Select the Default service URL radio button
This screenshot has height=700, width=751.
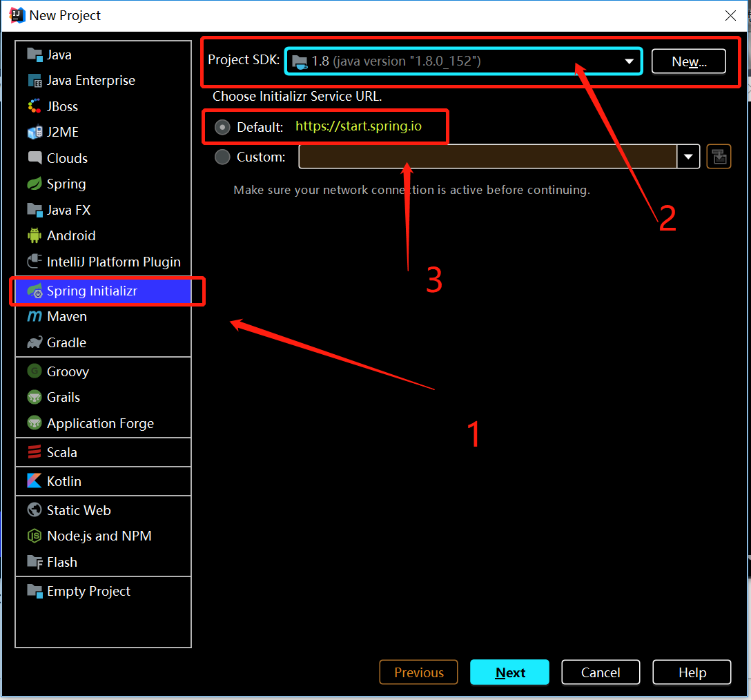[222, 127]
